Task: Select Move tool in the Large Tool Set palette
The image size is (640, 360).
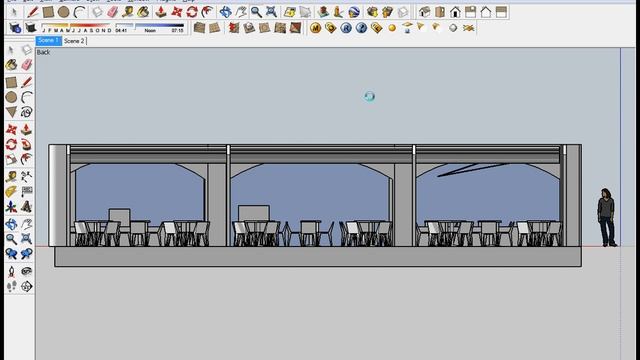Action: click(11, 129)
